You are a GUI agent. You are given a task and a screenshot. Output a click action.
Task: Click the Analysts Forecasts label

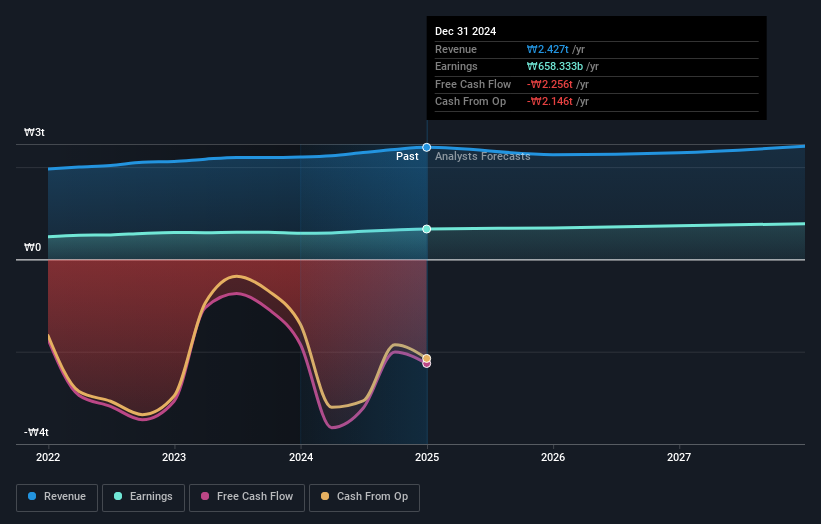click(x=483, y=156)
